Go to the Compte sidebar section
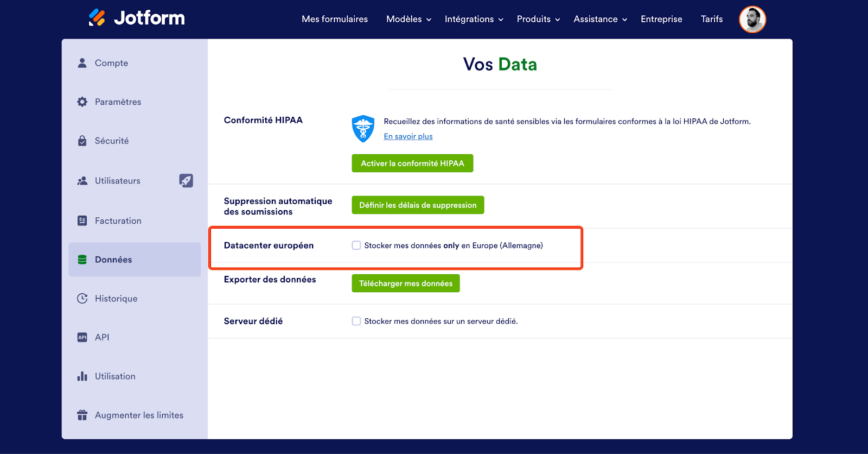The width and height of the screenshot is (868, 454). pyautogui.click(x=135, y=63)
